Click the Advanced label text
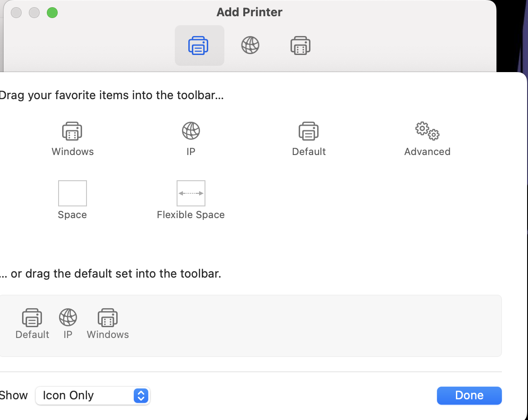The height and width of the screenshot is (420, 528). click(428, 151)
